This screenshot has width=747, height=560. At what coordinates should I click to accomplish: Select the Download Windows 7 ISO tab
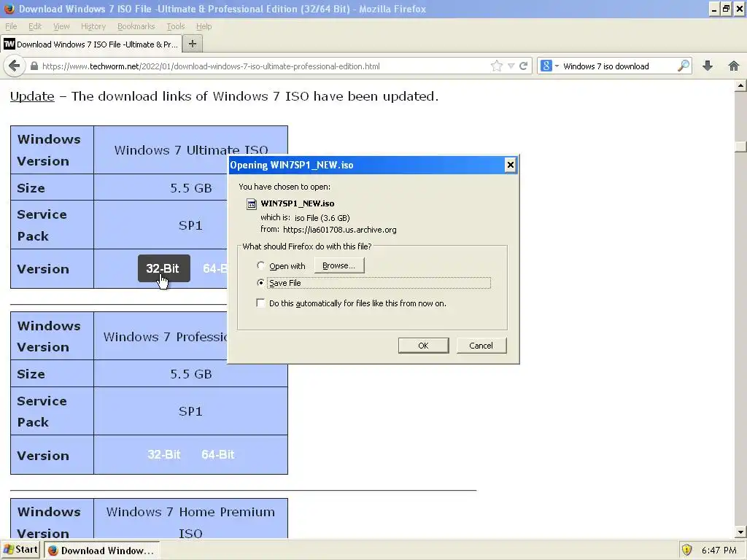point(90,44)
